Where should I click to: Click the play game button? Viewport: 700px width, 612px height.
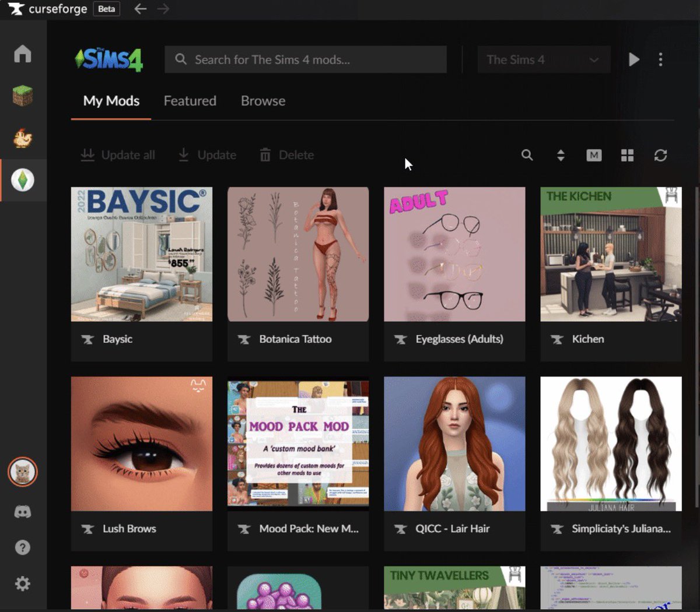click(x=634, y=59)
